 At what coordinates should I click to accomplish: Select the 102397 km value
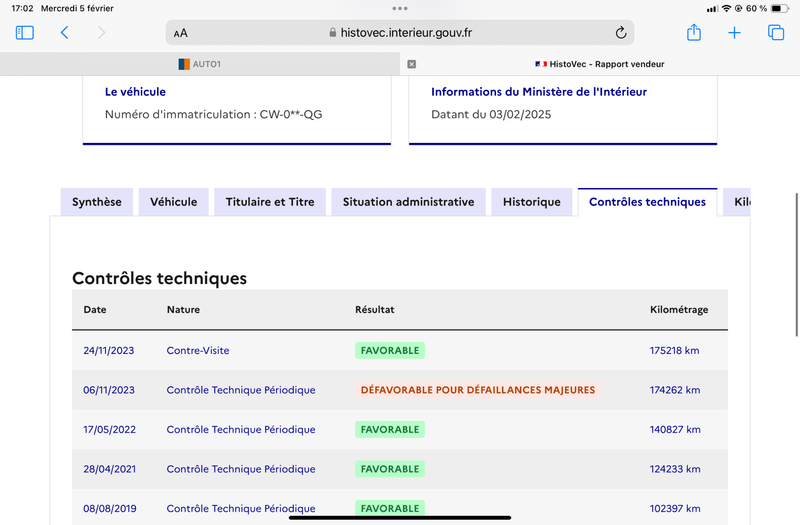[x=675, y=509]
